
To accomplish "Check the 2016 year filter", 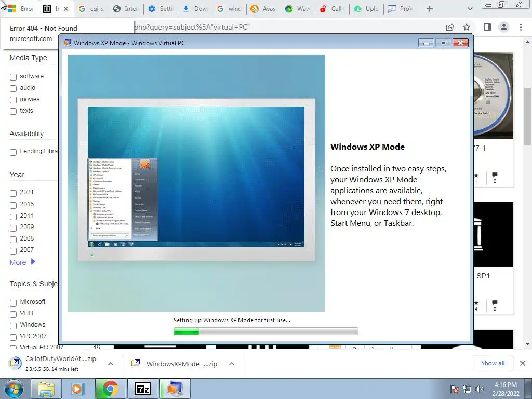I will click(x=13, y=205).
